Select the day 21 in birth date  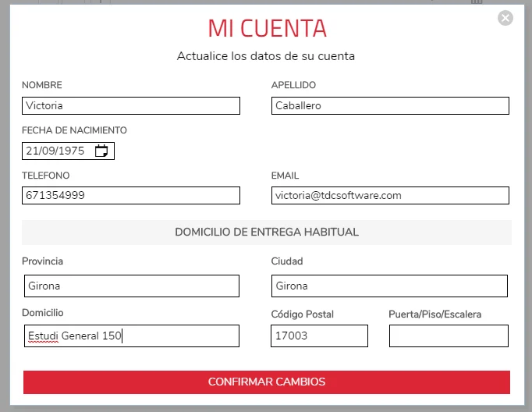pos(32,151)
